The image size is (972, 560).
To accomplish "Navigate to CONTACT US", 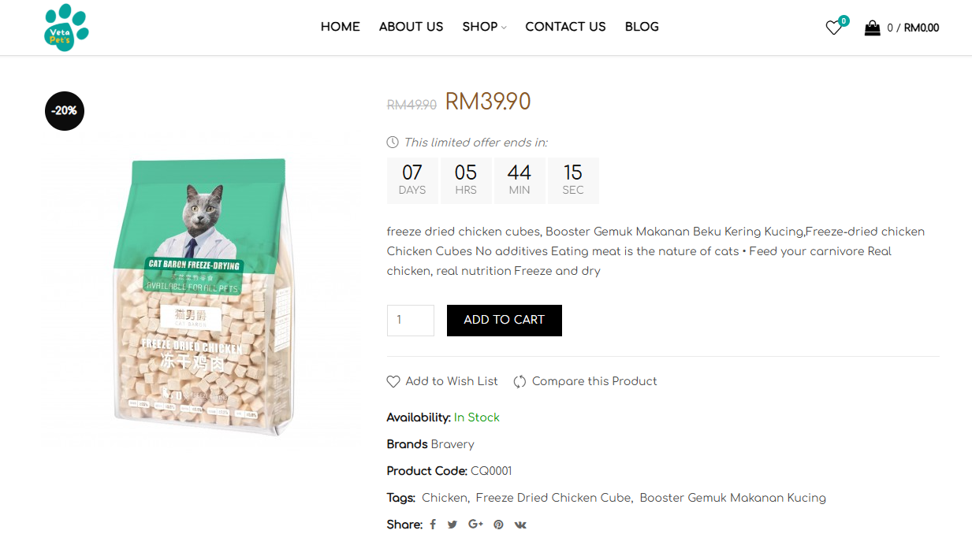I will click(565, 27).
